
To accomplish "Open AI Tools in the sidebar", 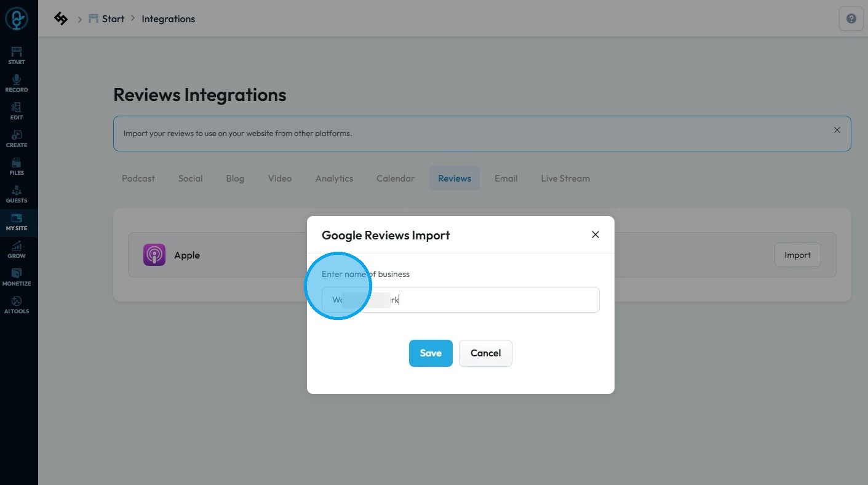I will [x=17, y=305].
